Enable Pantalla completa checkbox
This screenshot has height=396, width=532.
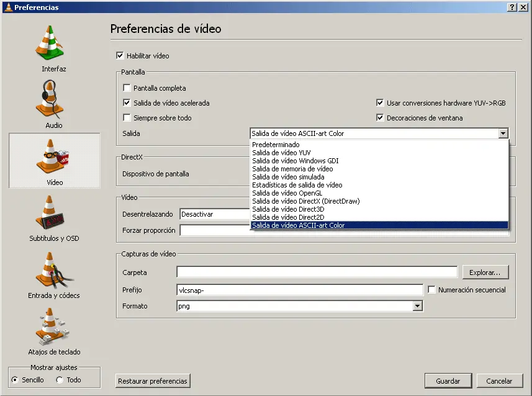[x=127, y=88]
